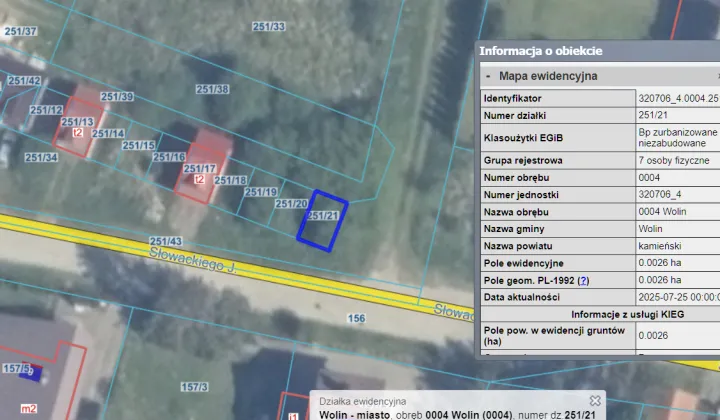
Task: Click parcel label 251/17 on the map
Action: pos(200,168)
